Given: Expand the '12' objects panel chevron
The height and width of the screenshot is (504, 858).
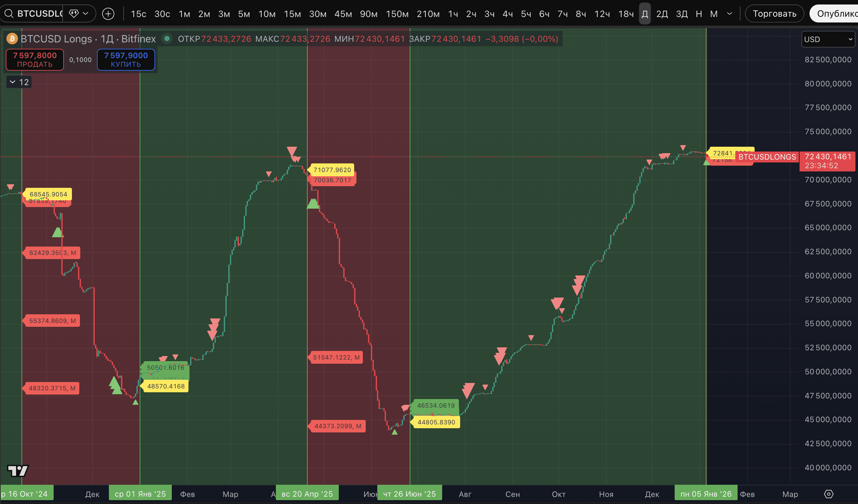Looking at the screenshot, I should coord(13,82).
